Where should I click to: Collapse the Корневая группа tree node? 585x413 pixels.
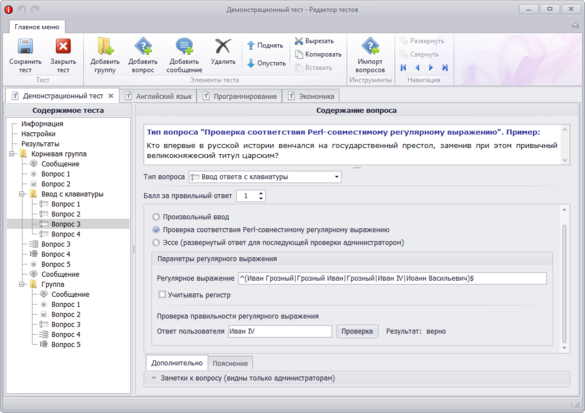pyautogui.click(x=12, y=154)
